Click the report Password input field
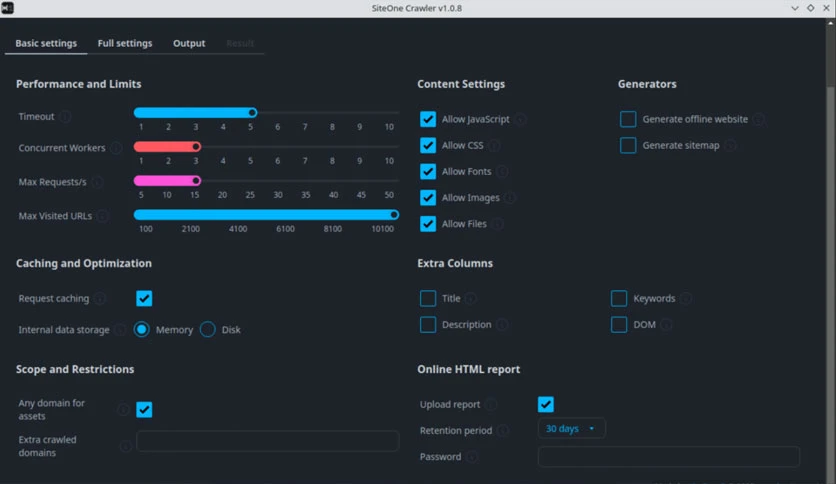Screen dimensions: 836x484 coord(669,457)
